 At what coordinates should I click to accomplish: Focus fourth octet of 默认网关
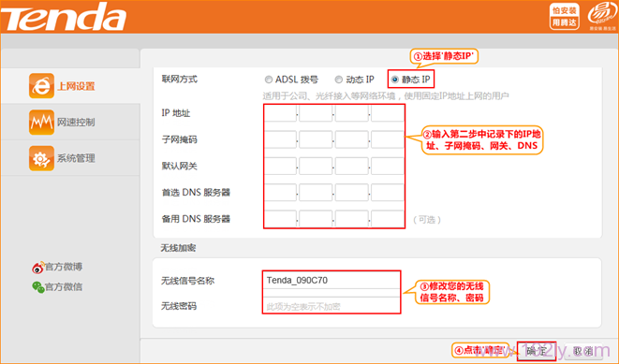(388, 166)
